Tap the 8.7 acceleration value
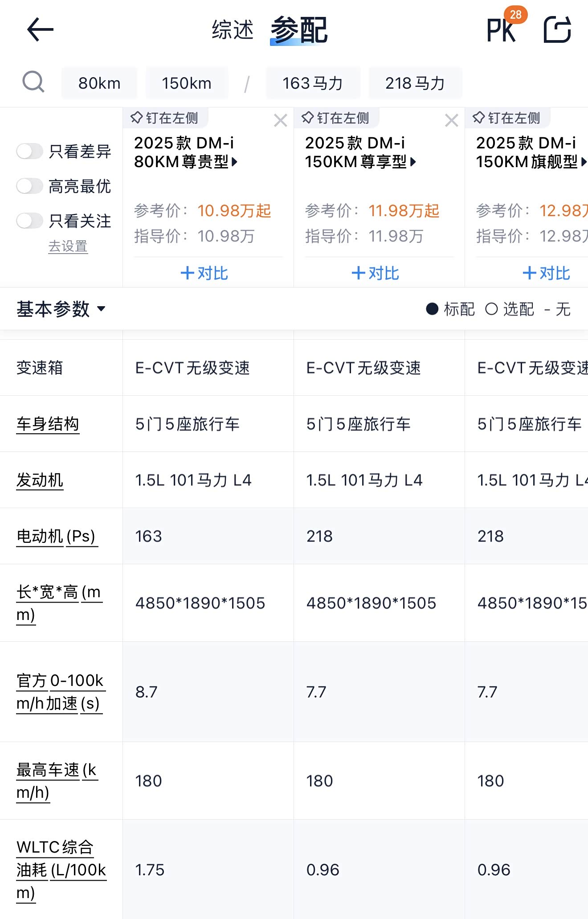Image resolution: width=588 pixels, height=919 pixels. coord(147,692)
